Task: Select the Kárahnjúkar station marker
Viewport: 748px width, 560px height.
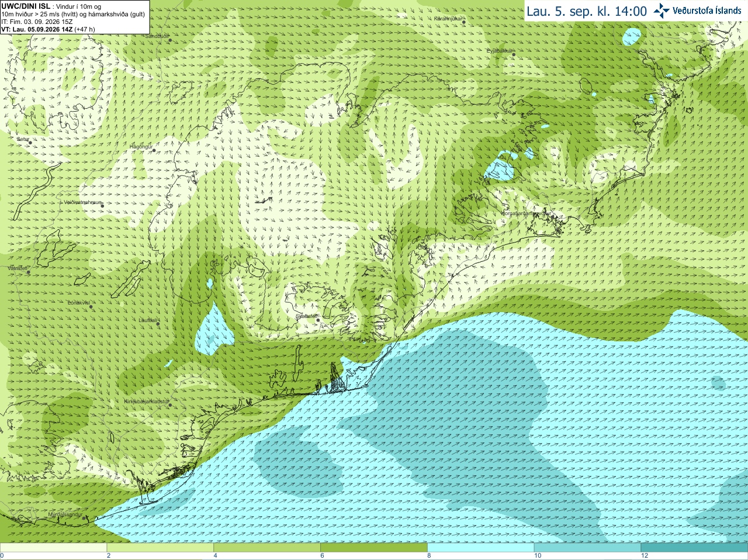Action: (464, 20)
